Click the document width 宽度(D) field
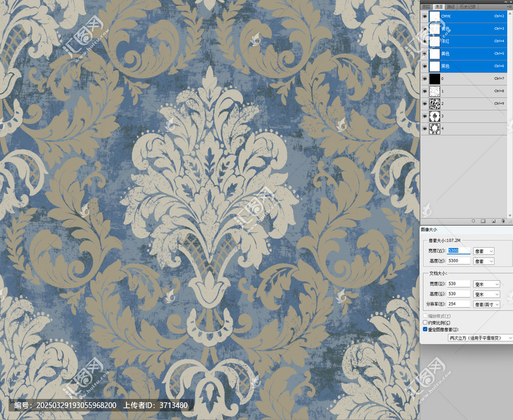Image resolution: width=513 pixels, height=420 pixels. 459,284
